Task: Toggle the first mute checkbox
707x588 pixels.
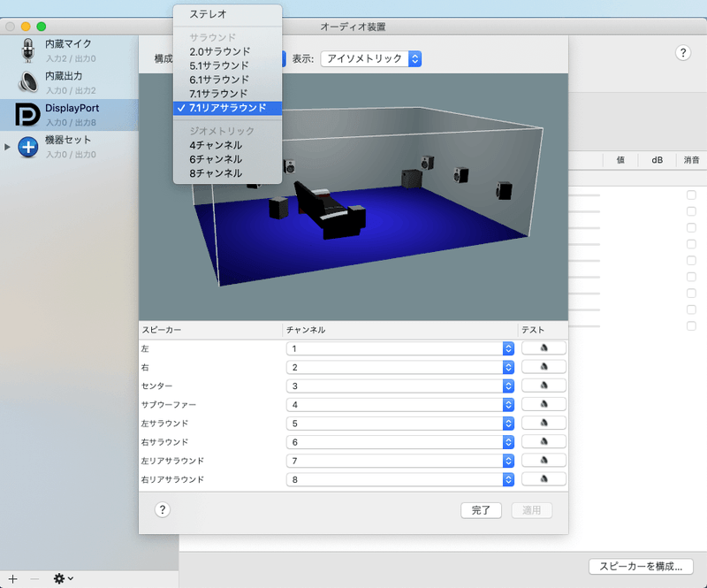Action: coord(691,195)
